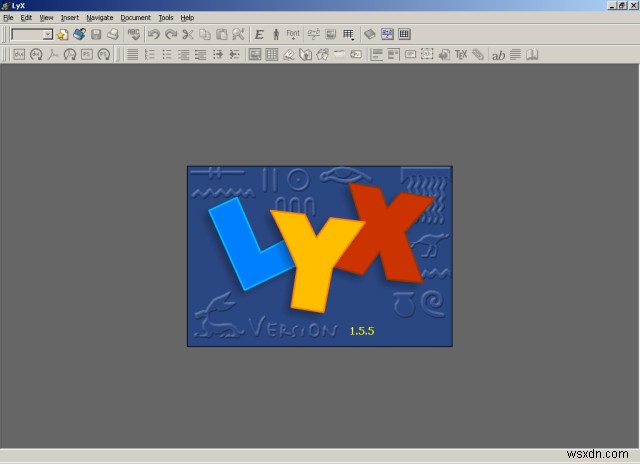This screenshot has height=464, width=640.
Task: Toggle the math toolbar icon
Action: [387, 34]
